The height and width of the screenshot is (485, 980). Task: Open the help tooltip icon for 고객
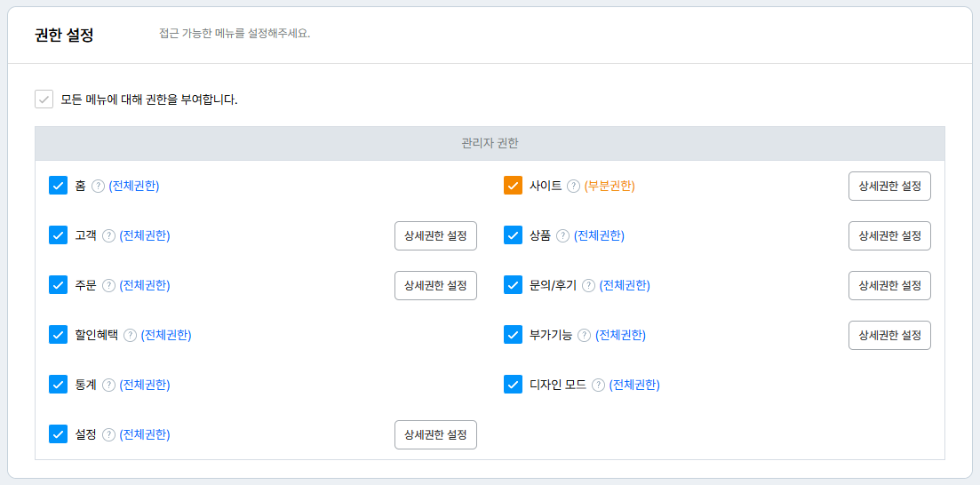tap(109, 235)
